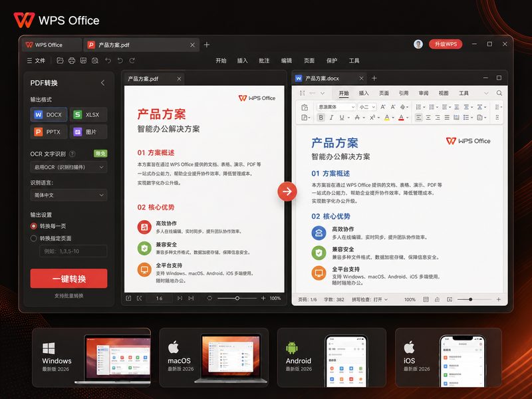Select the 转换每一页 radio button
Image resolution: width=532 pixels, height=399 pixels.
click(34, 226)
